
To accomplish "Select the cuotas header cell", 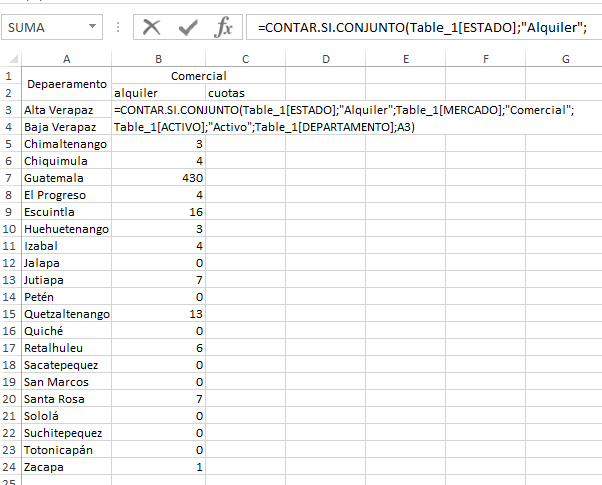I will 245,92.
